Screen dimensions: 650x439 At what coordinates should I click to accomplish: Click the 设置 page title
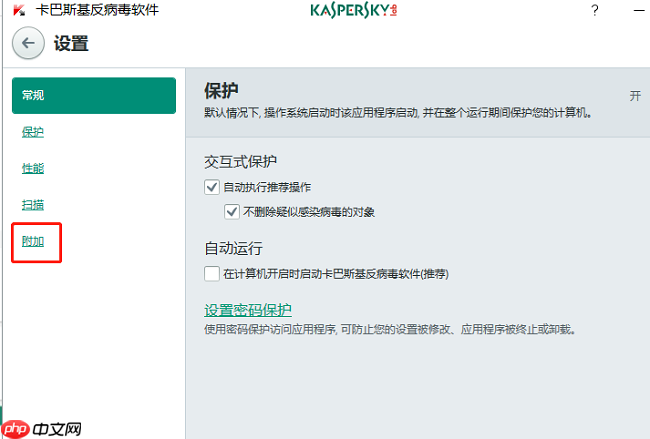click(x=71, y=43)
